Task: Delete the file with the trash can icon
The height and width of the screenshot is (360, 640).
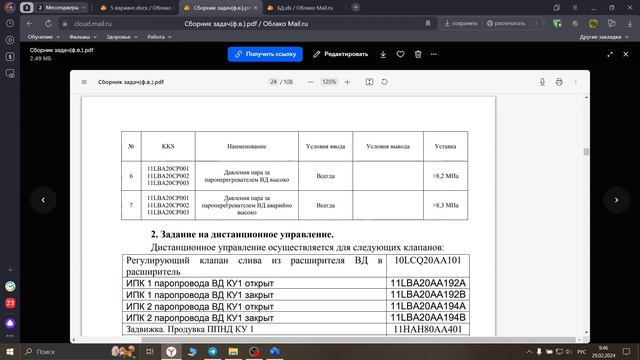Action: click(x=418, y=54)
